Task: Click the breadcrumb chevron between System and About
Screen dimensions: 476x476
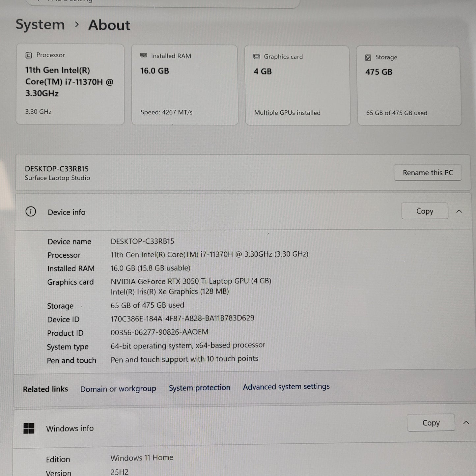Action: pos(77,25)
